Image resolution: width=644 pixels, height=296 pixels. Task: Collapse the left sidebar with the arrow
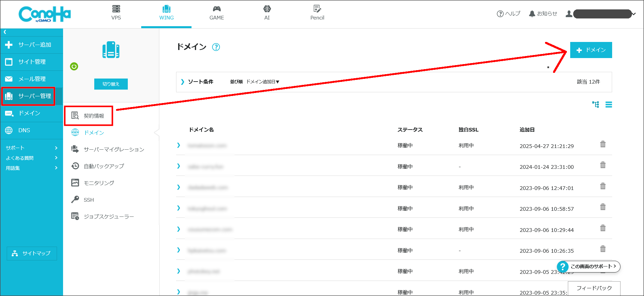point(5,32)
